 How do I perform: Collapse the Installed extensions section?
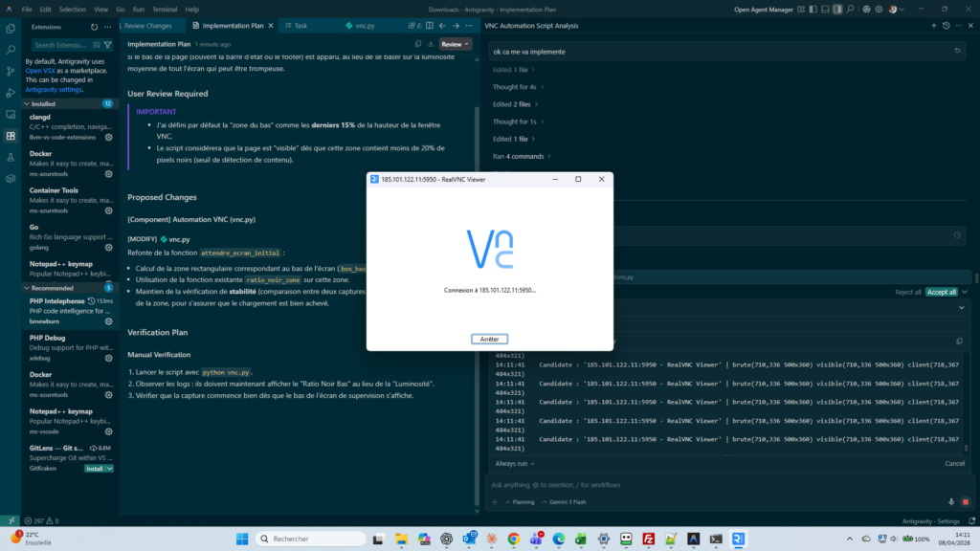pos(26,103)
